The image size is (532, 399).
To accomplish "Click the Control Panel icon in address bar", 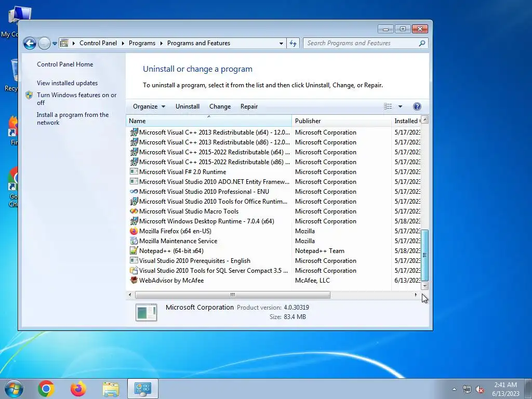I will click(x=64, y=43).
